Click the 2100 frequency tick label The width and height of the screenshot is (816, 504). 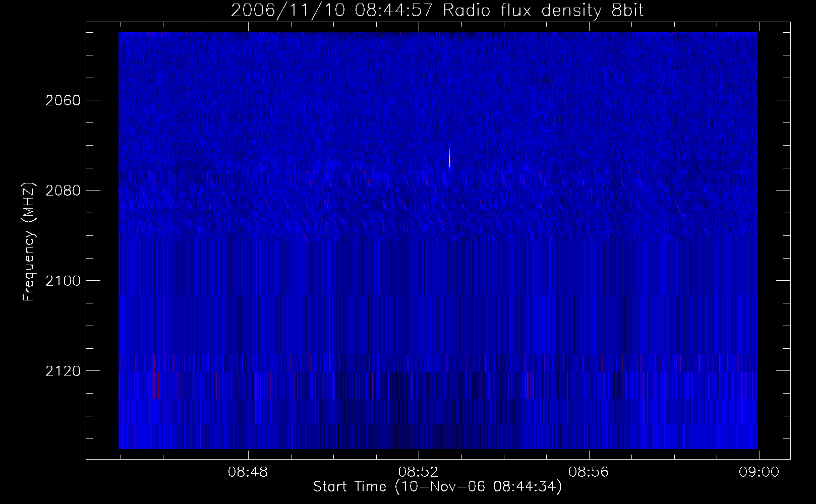coord(63,281)
